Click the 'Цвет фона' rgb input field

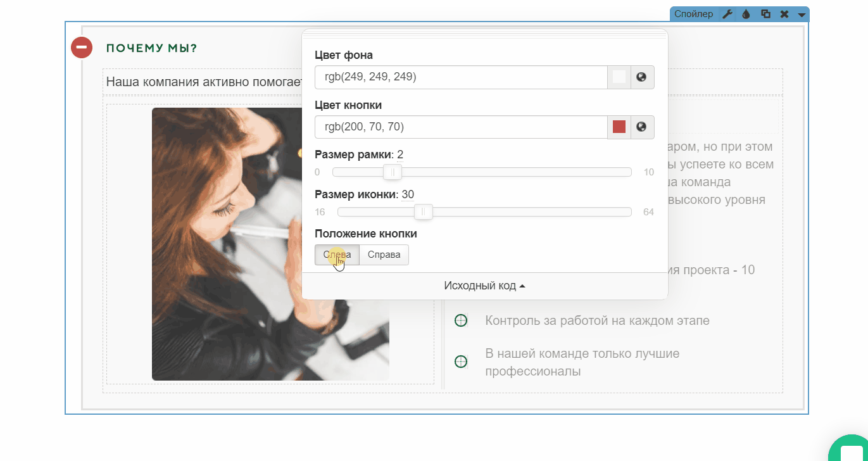(461, 77)
